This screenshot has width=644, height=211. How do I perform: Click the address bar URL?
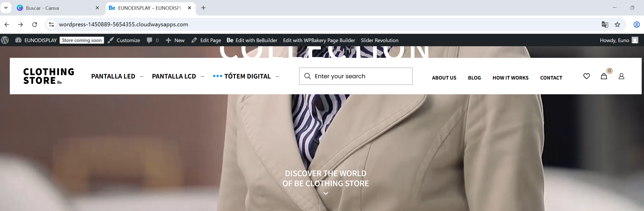(123, 25)
